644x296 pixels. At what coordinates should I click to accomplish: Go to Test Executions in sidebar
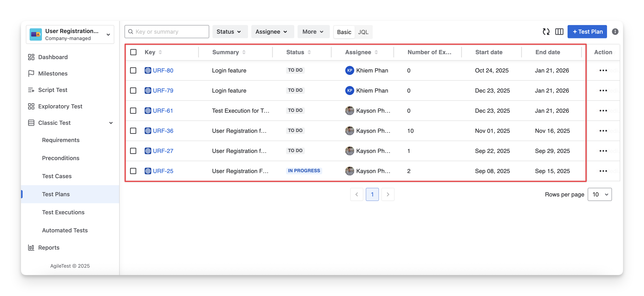[63, 212]
